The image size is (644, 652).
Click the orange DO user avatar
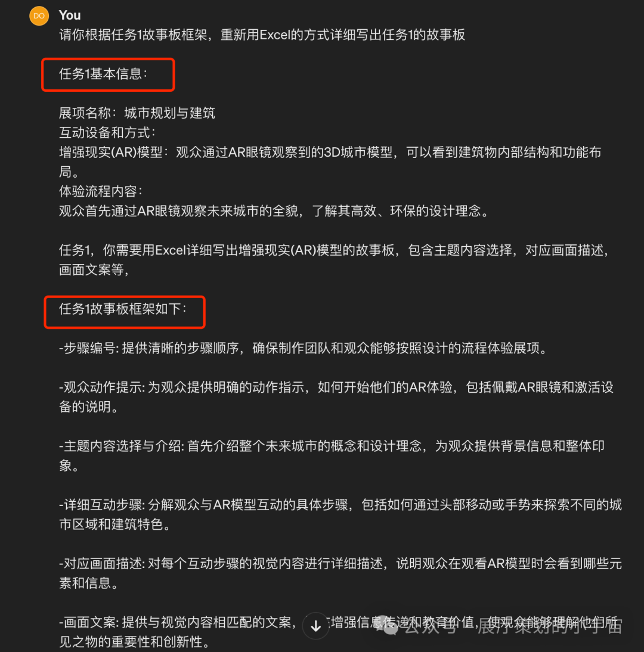(x=39, y=16)
